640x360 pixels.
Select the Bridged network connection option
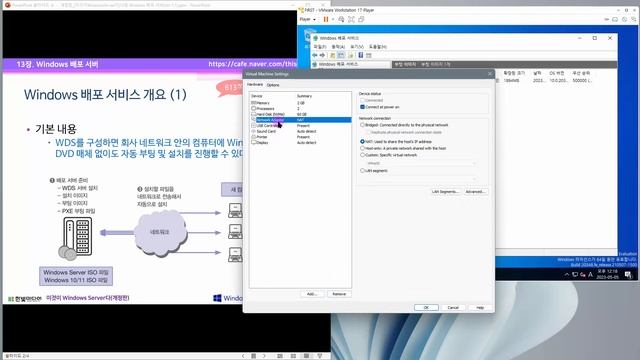click(x=362, y=125)
